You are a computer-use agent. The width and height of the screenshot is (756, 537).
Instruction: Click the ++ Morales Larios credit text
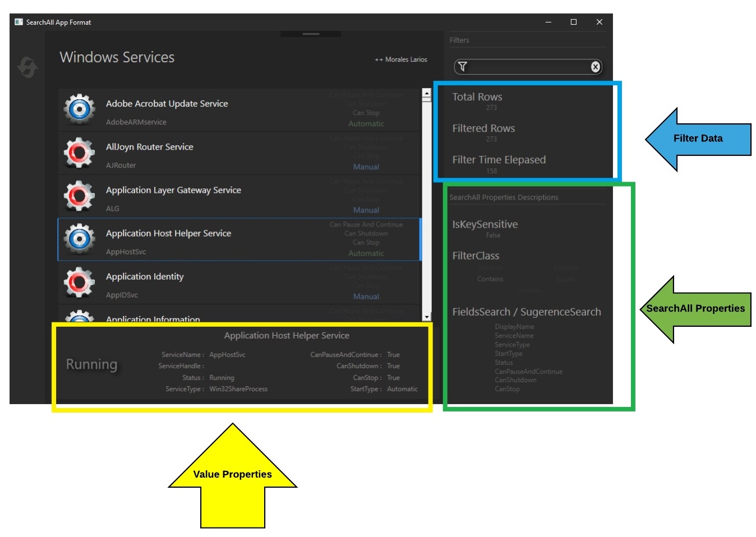401,59
